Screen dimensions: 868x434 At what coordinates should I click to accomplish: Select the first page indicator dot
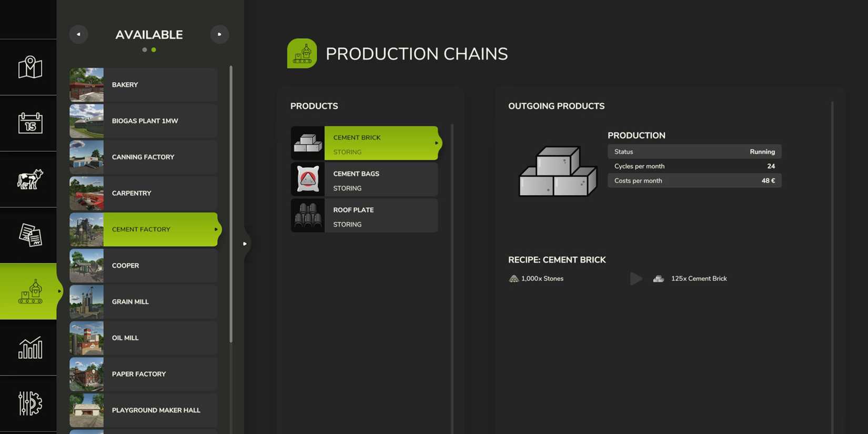(145, 50)
